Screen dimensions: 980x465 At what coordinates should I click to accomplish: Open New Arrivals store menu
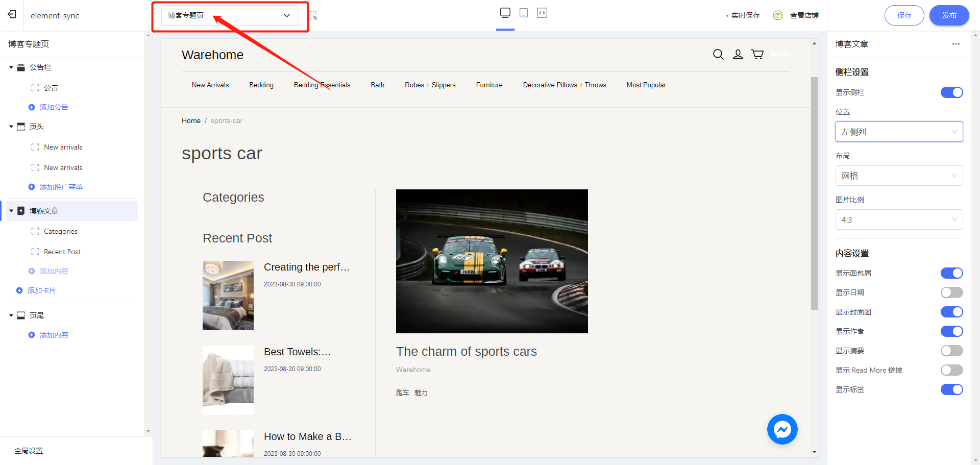point(210,85)
